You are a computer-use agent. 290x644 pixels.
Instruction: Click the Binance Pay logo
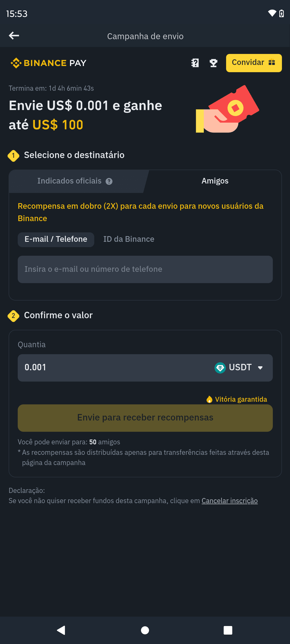coord(48,63)
